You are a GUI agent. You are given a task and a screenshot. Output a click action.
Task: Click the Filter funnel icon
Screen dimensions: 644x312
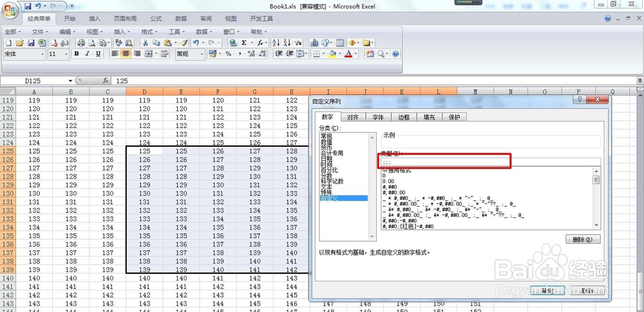(298, 42)
